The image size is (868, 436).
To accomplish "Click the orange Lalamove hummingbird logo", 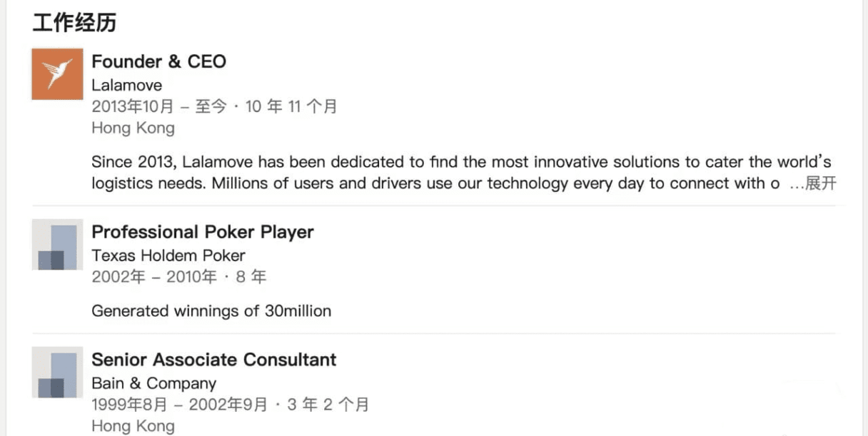I will (58, 74).
